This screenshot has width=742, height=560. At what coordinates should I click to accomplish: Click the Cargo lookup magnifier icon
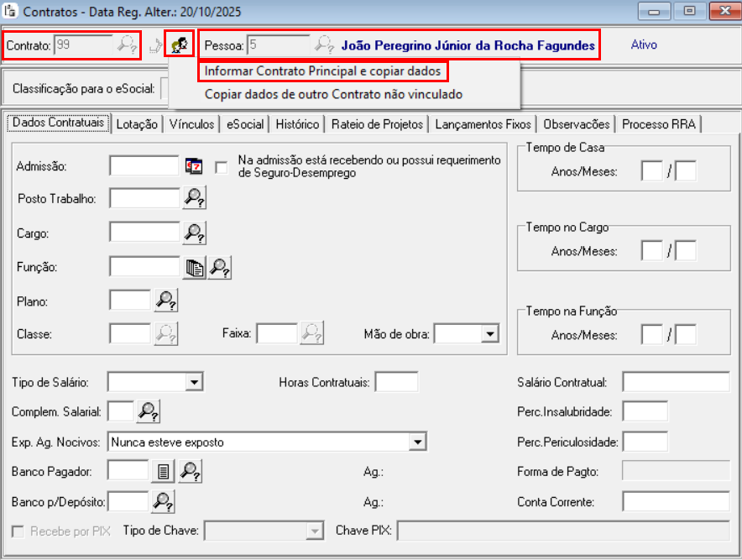point(195,233)
